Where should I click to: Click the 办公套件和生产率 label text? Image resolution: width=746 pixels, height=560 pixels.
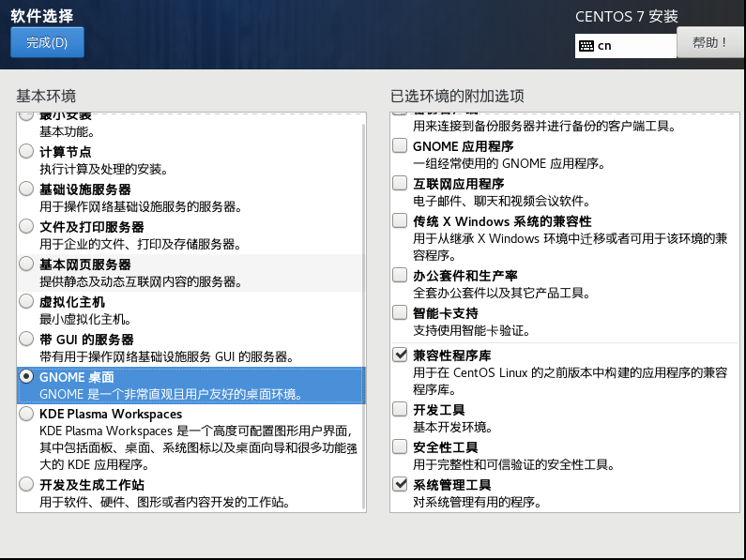(465, 276)
